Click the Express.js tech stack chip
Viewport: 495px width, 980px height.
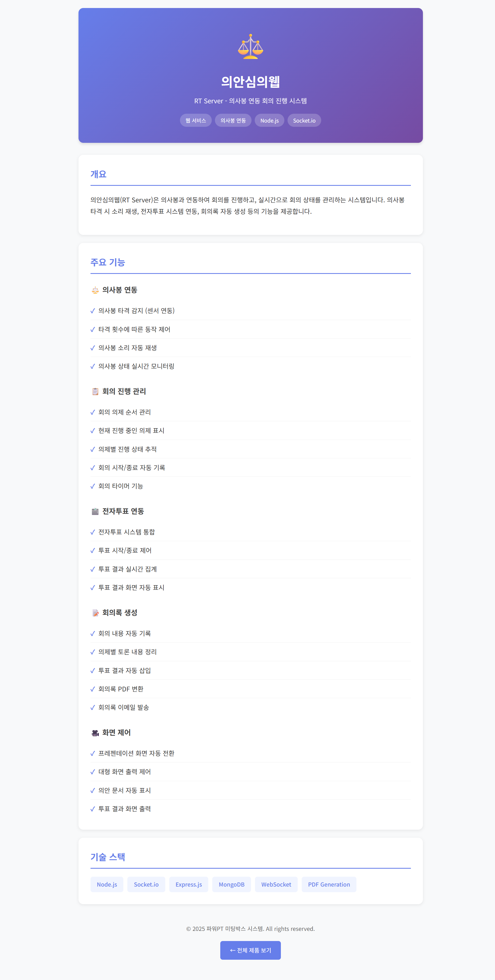pyautogui.click(x=189, y=884)
